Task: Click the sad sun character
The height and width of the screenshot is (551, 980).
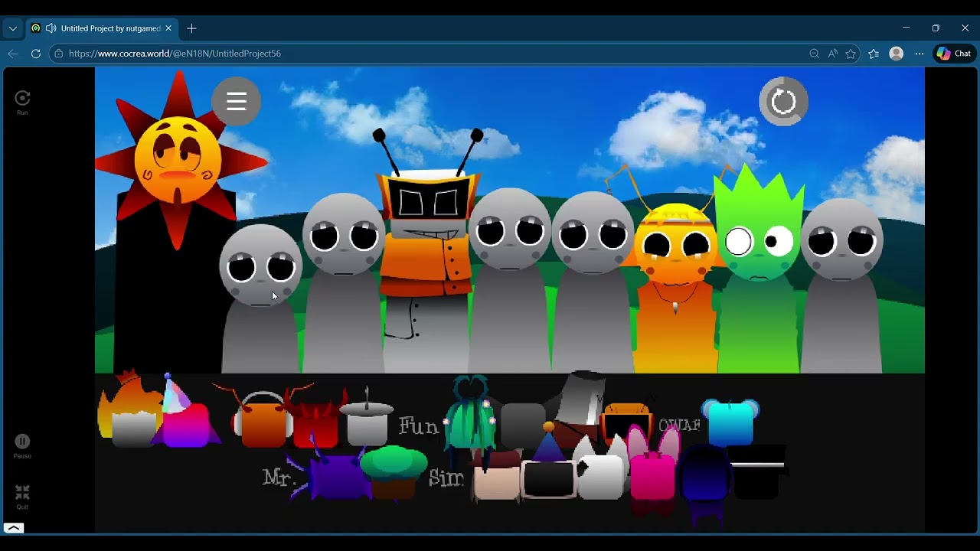Action: point(178,161)
